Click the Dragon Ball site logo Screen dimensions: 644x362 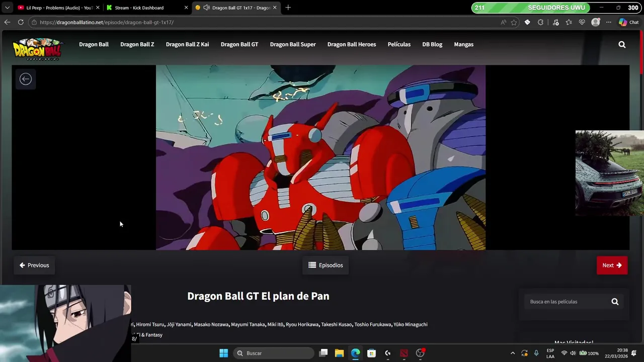pos(37,49)
